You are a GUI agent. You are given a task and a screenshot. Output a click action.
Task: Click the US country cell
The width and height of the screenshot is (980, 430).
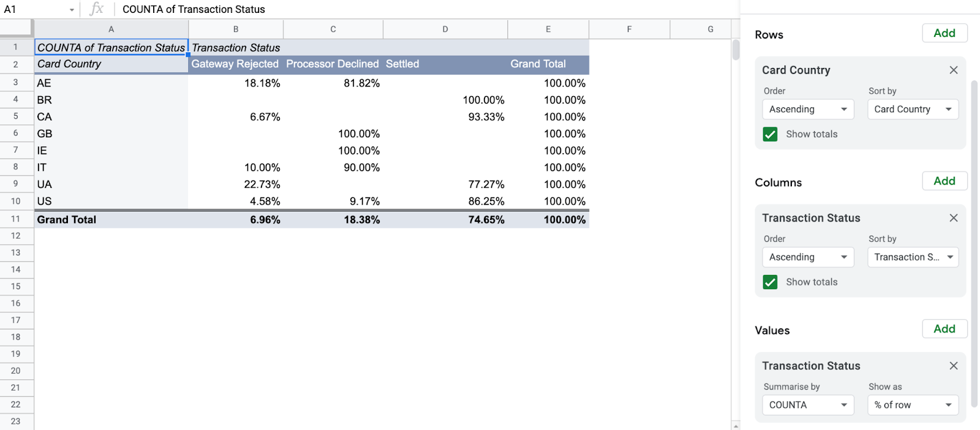(111, 201)
